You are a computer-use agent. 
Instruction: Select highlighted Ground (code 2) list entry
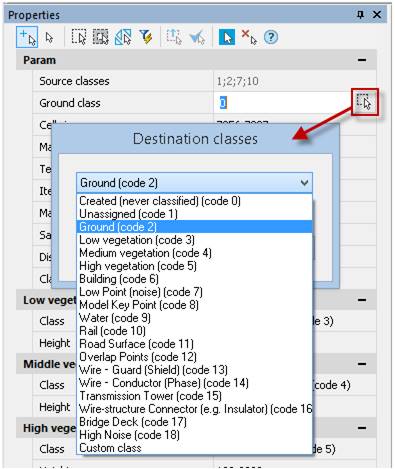click(194, 227)
